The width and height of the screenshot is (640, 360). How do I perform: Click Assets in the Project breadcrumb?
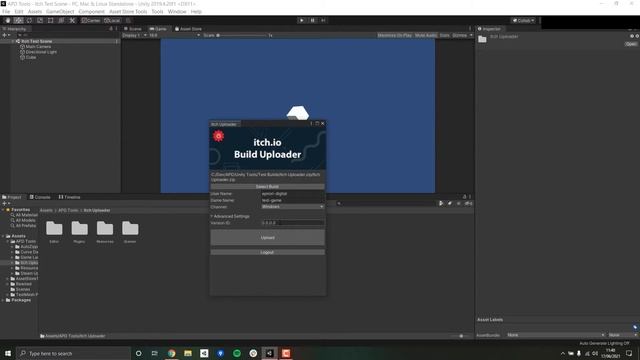point(46,210)
